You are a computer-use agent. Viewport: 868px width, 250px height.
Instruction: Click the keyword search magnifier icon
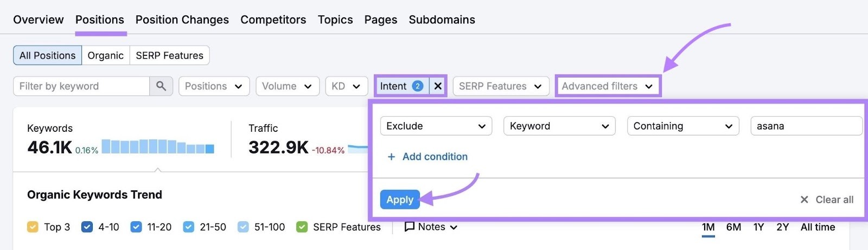coord(161,86)
